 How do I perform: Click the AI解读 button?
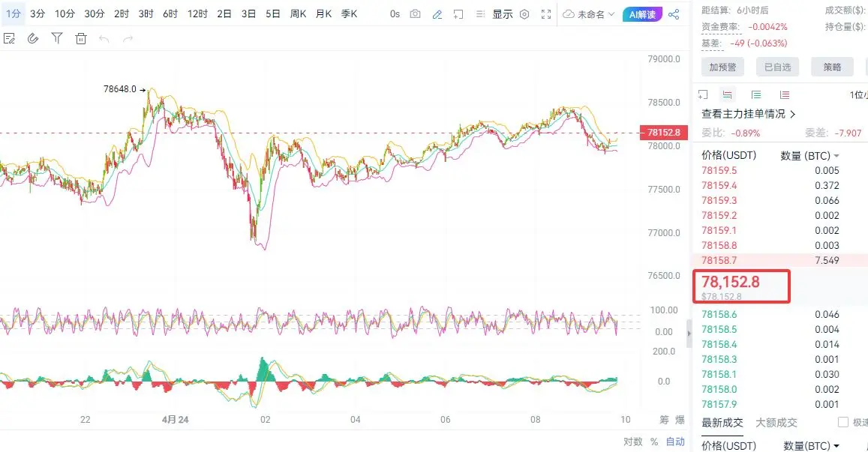[x=642, y=14]
